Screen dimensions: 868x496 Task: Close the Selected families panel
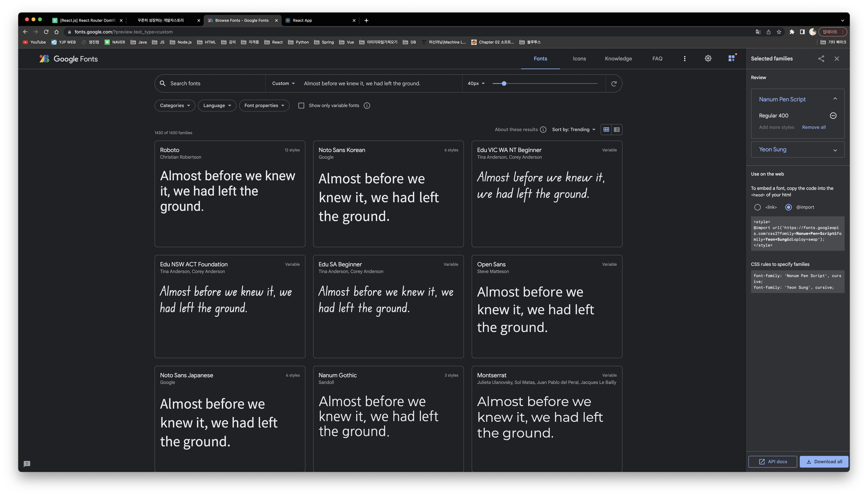tap(837, 59)
